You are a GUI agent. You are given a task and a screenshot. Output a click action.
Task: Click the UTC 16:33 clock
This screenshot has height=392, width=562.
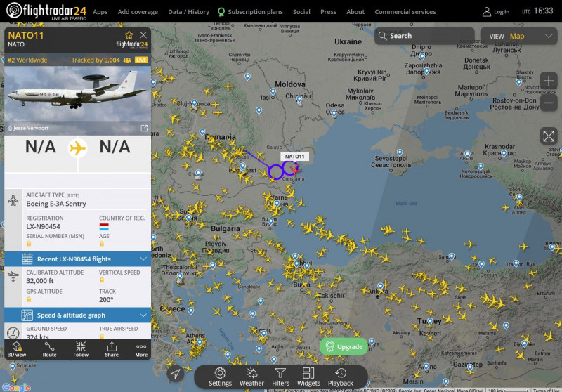tap(537, 11)
